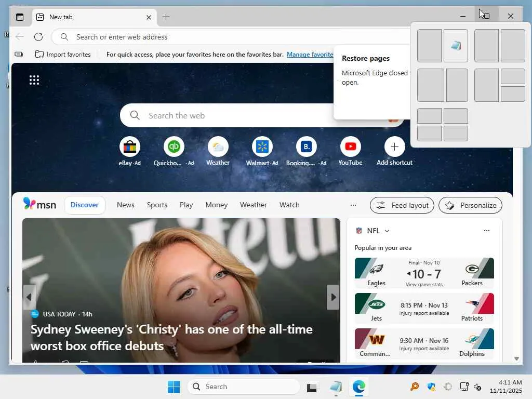532x399 pixels.
Task: Expand more feed categories ellipsis
Action: [x=353, y=205]
